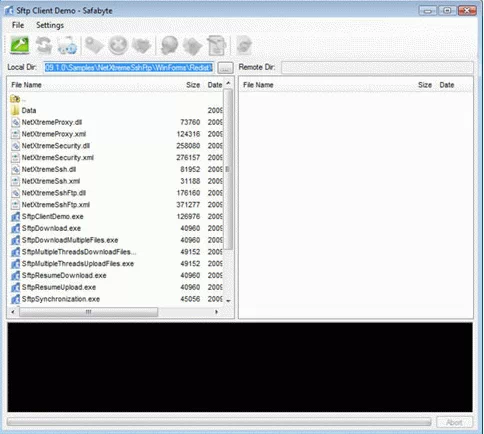
Task: Select the NetXtremeSsh.dll file name
Action: click(x=49, y=169)
